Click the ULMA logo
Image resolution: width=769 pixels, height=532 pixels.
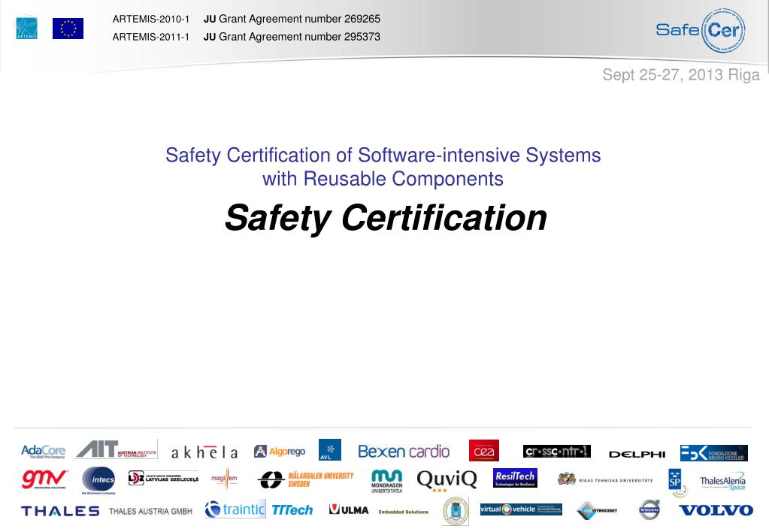pyautogui.click(x=349, y=509)
